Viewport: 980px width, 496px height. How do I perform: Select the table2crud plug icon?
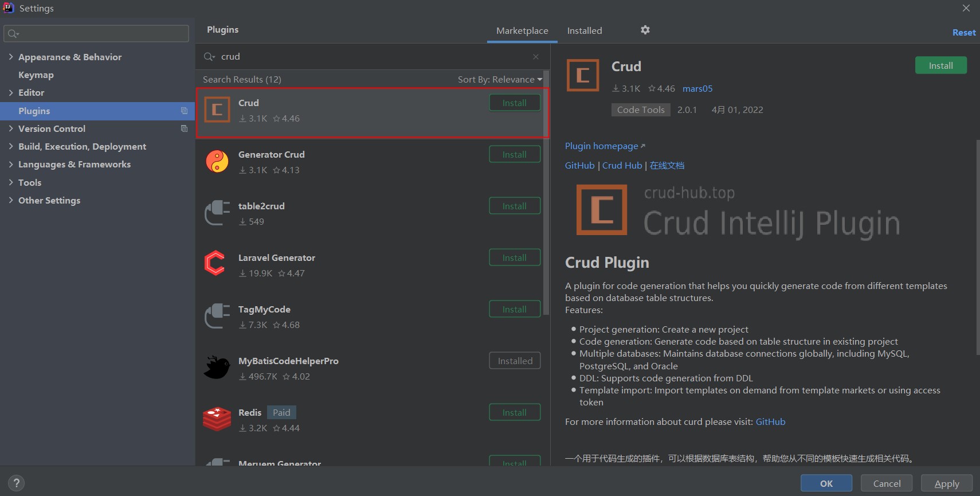[217, 213]
